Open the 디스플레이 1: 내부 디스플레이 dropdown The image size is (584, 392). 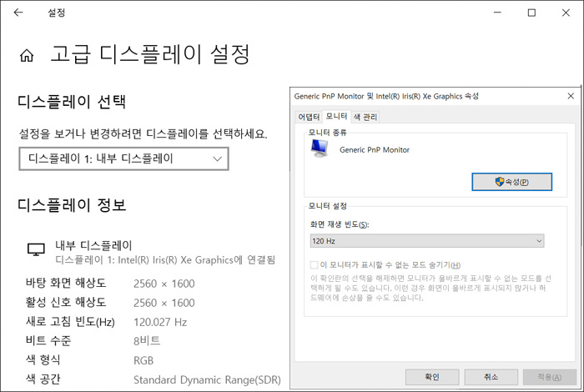coord(123,158)
